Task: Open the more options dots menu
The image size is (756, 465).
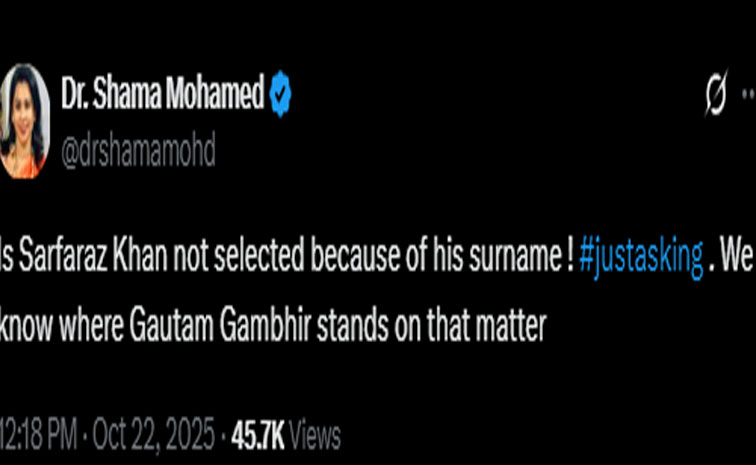Action: (748, 94)
